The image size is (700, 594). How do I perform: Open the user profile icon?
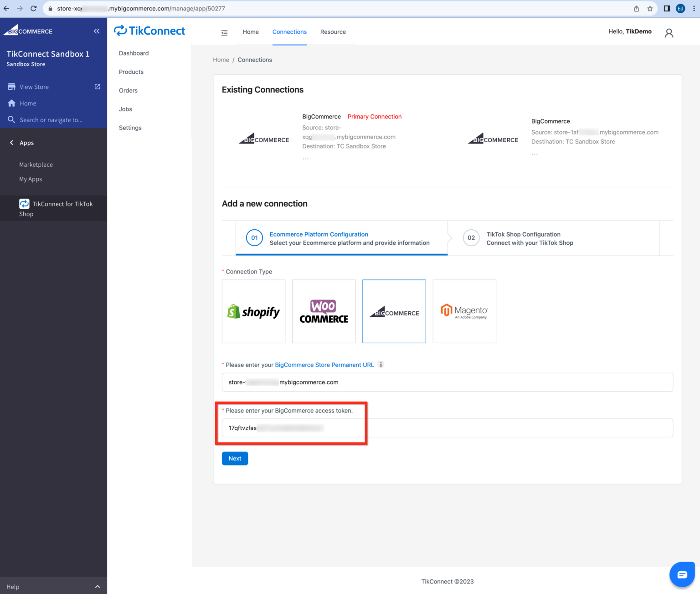[669, 33]
